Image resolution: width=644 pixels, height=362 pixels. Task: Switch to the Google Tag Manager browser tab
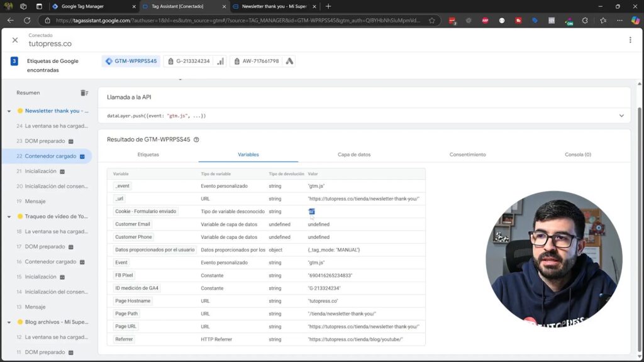[93, 6]
